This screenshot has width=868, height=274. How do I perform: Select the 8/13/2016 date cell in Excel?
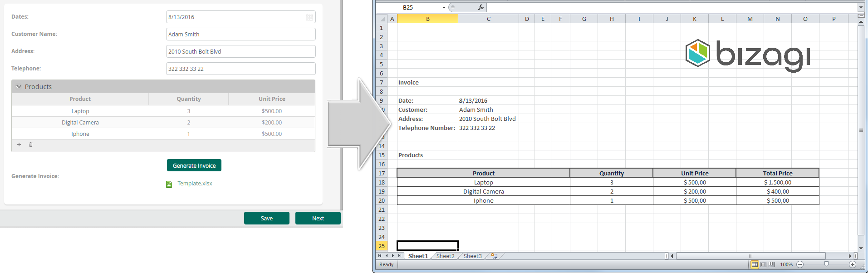pos(488,100)
